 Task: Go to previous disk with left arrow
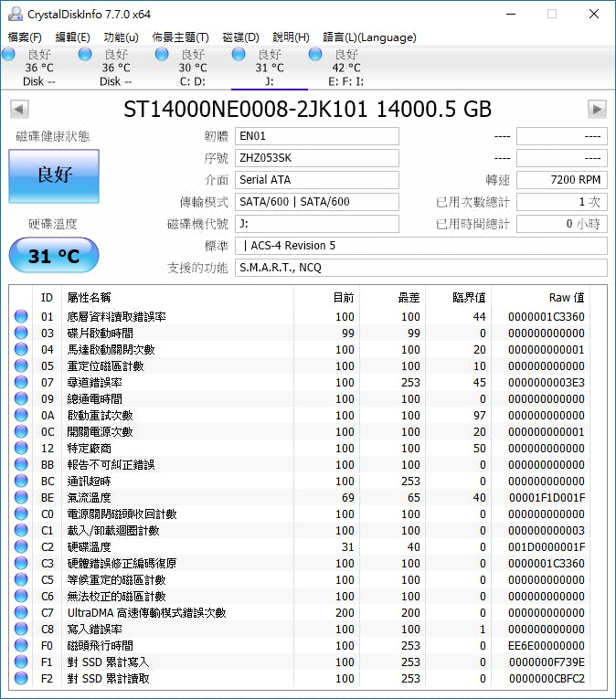(x=19, y=110)
